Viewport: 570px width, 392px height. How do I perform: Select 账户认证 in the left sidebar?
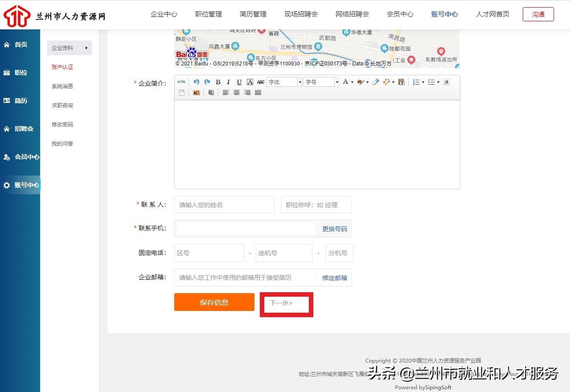point(62,67)
